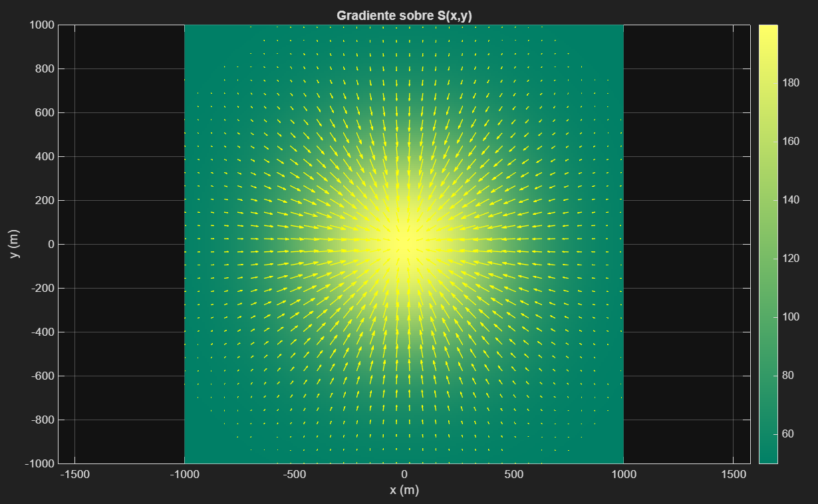Viewport: 818px width, 504px height.
Task: Click the y-axis tick label -400
Action: [x=43, y=332]
